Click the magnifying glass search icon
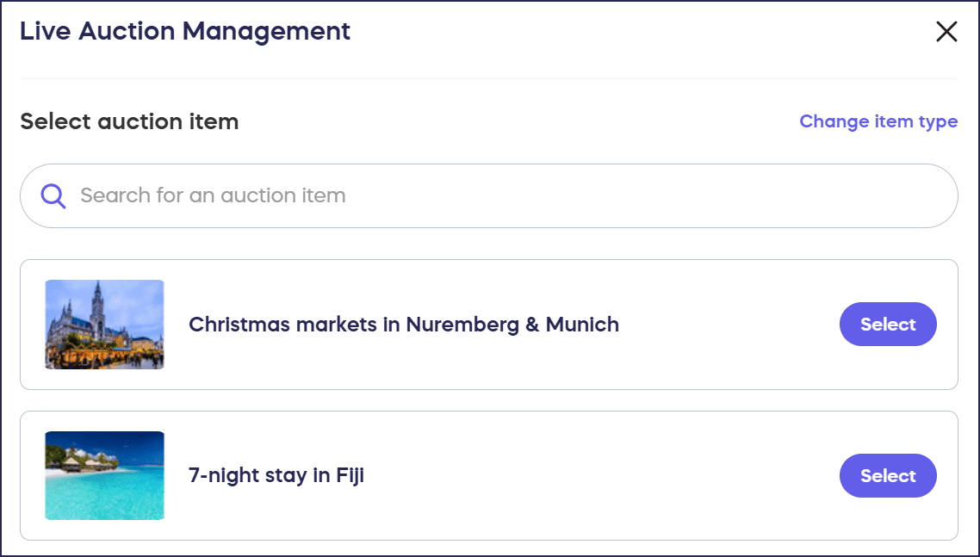The height and width of the screenshot is (557, 980). pos(53,196)
